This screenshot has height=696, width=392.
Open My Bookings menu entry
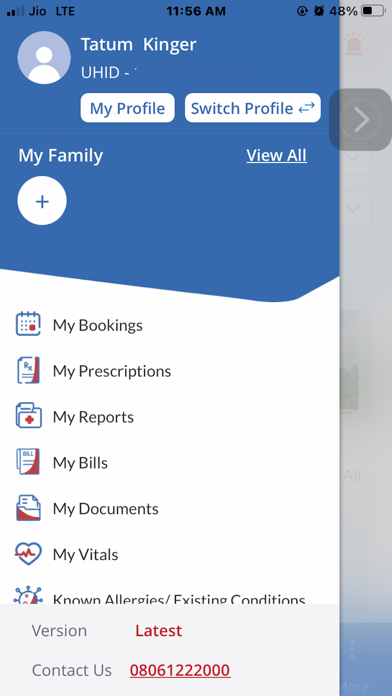point(98,325)
